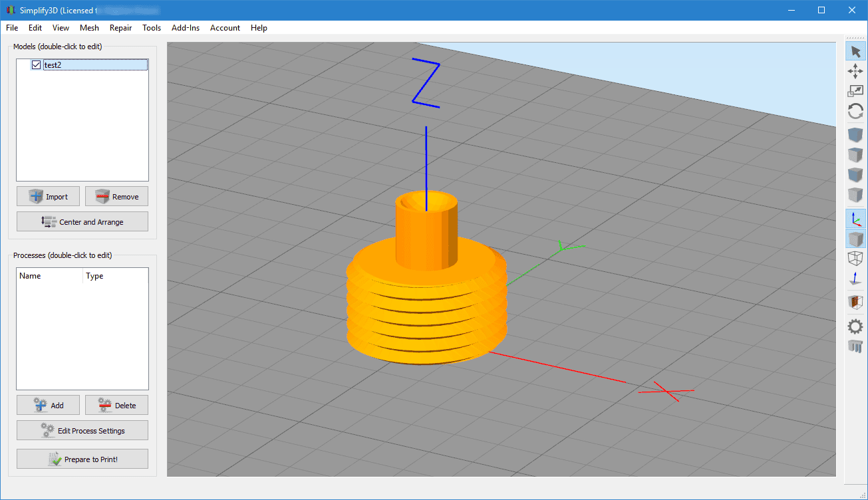Expand the Repair menu
The width and height of the screenshot is (868, 500).
(x=121, y=28)
